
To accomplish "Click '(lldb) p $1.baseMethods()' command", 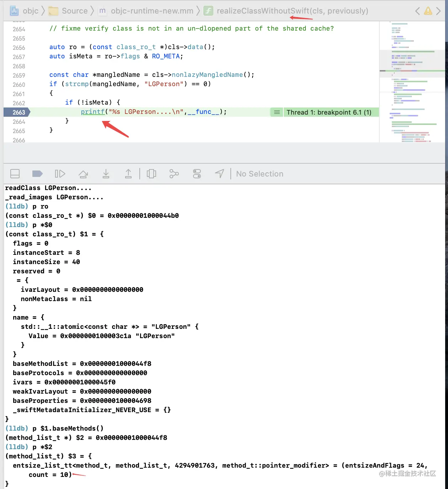I will pos(54,428).
